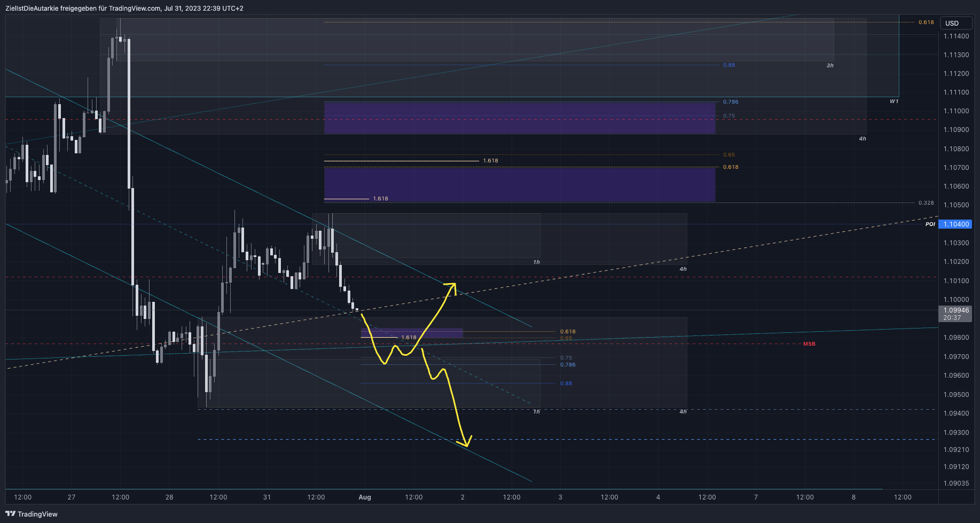Select the 1.11400 price axis label
The image size is (980, 523).
coord(956,36)
